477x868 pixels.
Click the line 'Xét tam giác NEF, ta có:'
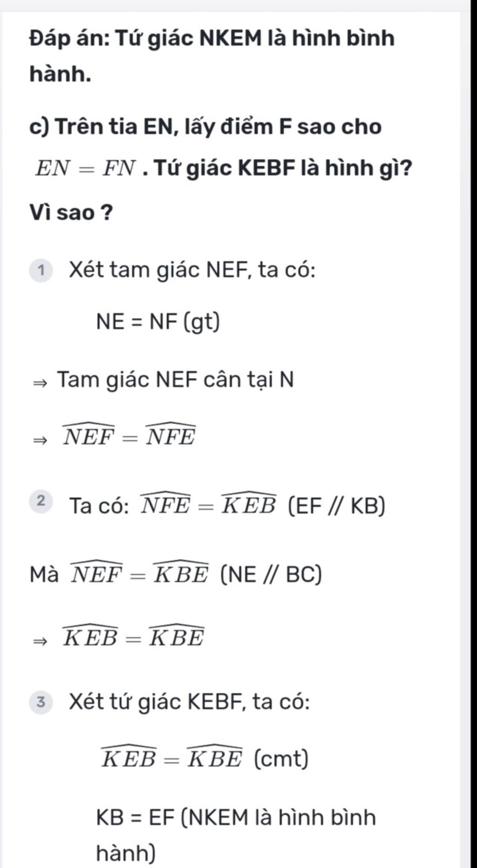192,270
